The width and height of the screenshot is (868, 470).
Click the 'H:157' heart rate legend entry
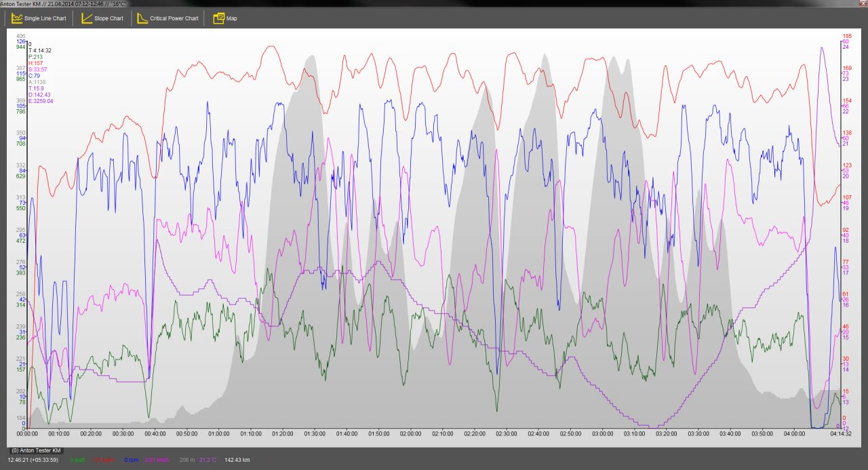click(x=35, y=63)
